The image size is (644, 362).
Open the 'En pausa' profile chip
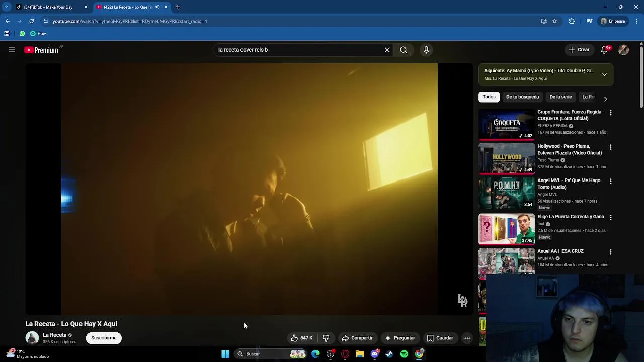[613, 21]
